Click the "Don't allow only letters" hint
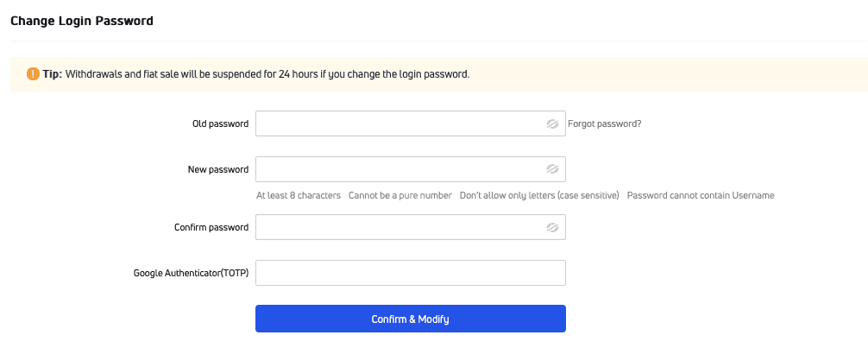Image resolution: width=868 pixels, height=354 pixels. tap(539, 195)
